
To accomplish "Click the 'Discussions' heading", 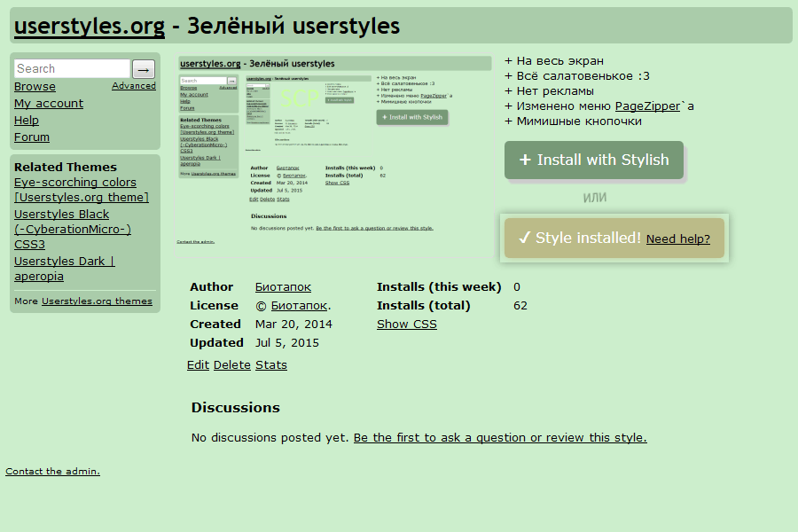I will (236, 408).
